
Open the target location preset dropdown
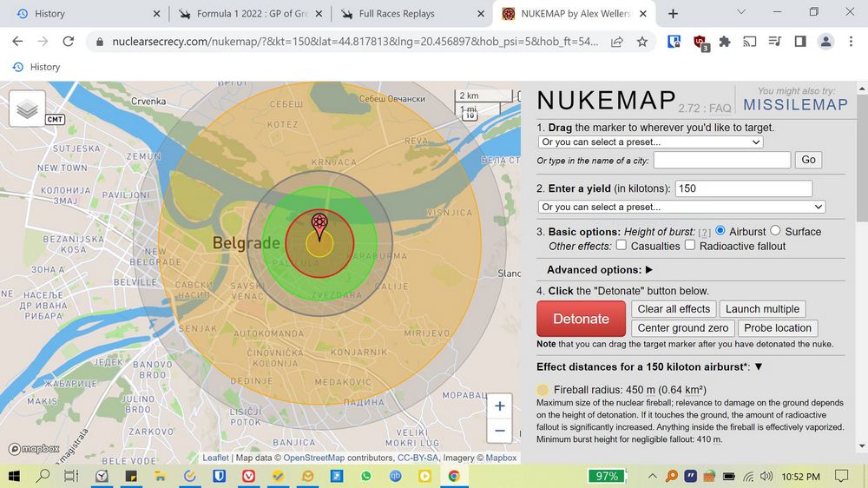click(x=649, y=142)
